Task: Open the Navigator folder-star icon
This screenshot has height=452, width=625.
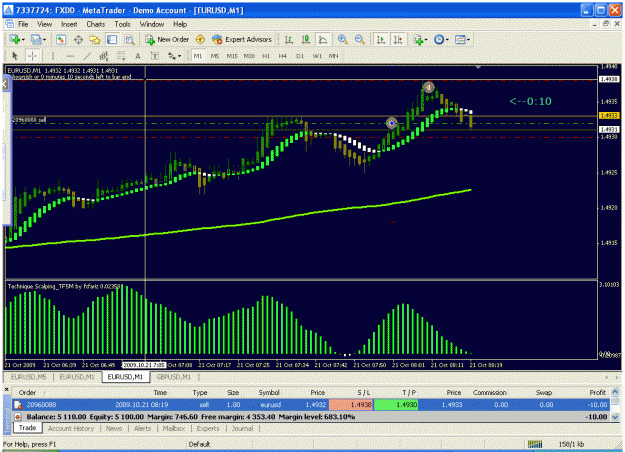Action: (x=95, y=39)
